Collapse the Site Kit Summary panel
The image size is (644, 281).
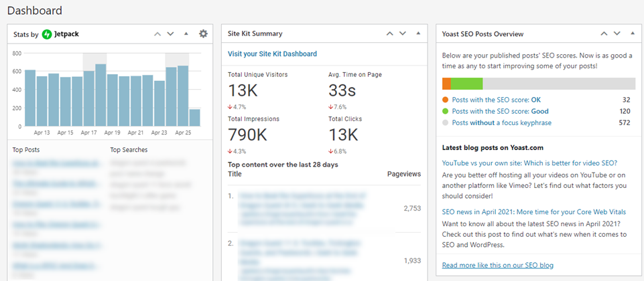(419, 33)
